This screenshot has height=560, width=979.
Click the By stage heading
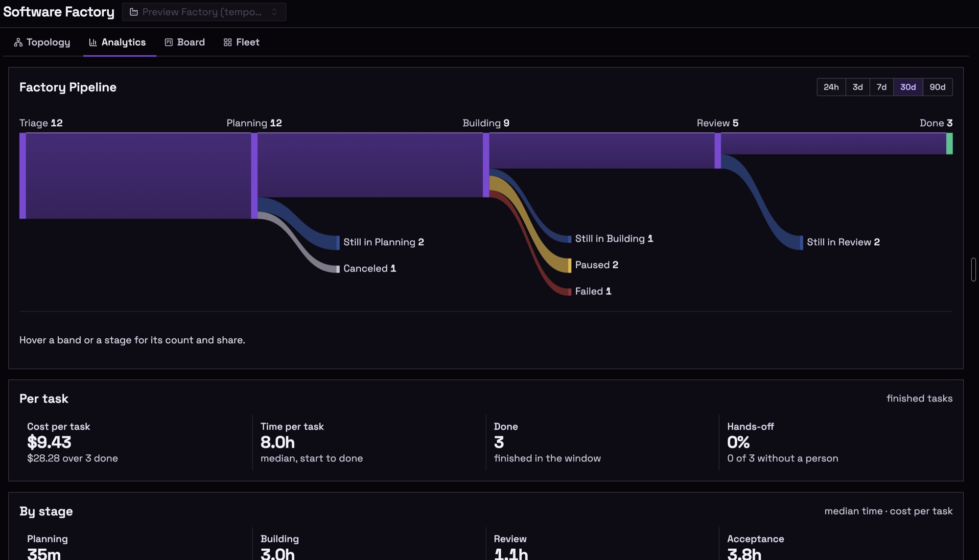coord(46,511)
